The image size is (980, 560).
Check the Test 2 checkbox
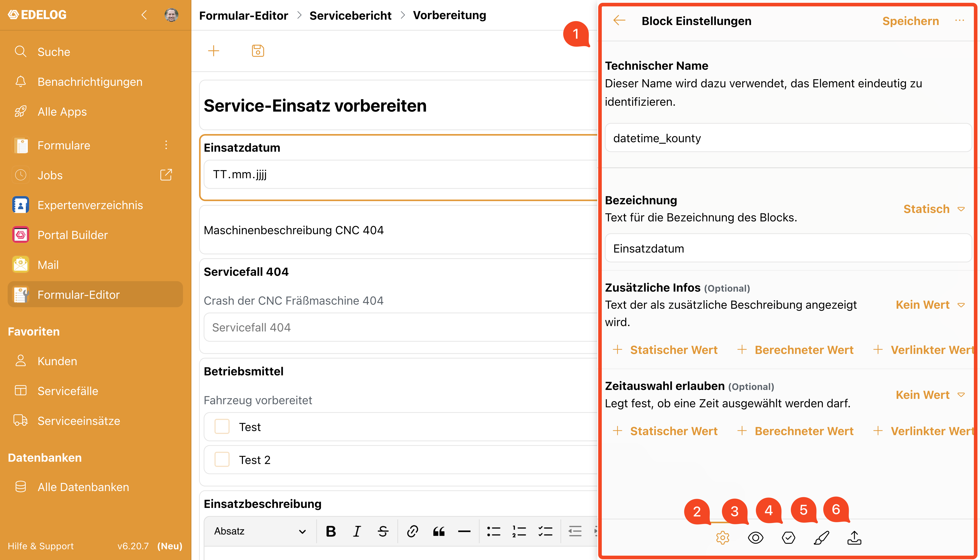(x=222, y=459)
